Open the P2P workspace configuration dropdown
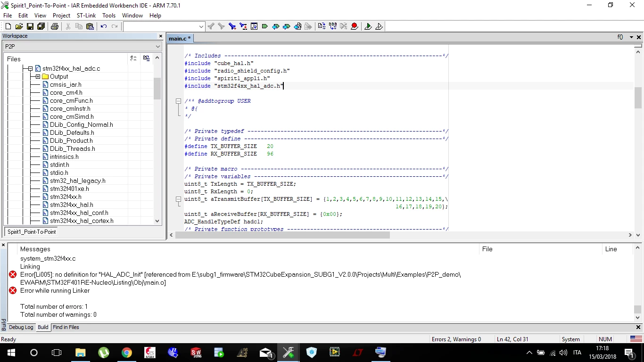The image size is (644, 362). click(83, 46)
